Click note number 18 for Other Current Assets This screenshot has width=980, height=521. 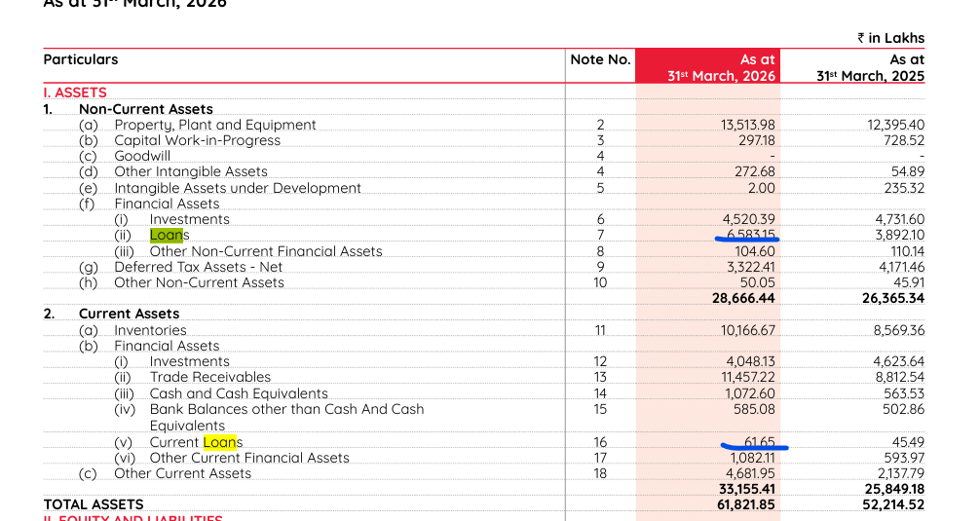tap(600, 473)
